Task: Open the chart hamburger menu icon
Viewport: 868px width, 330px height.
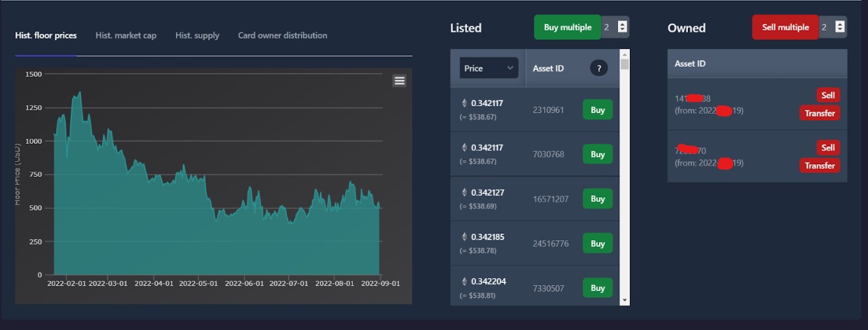Action: (400, 81)
